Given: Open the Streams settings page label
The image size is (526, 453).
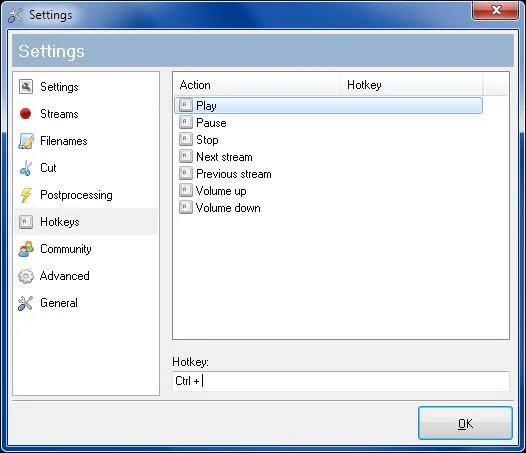Looking at the screenshot, I should tap(59, 114).
